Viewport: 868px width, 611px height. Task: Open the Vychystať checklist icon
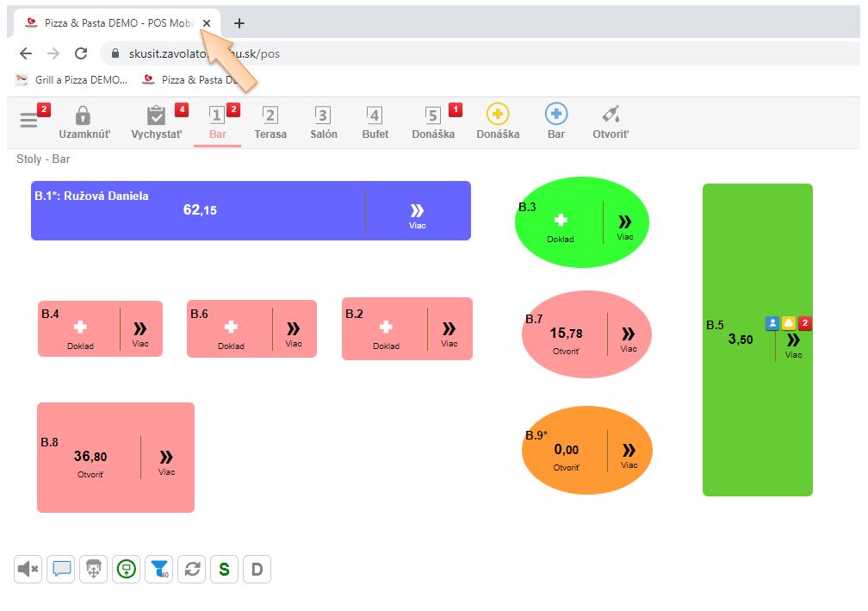click(156, 115)
